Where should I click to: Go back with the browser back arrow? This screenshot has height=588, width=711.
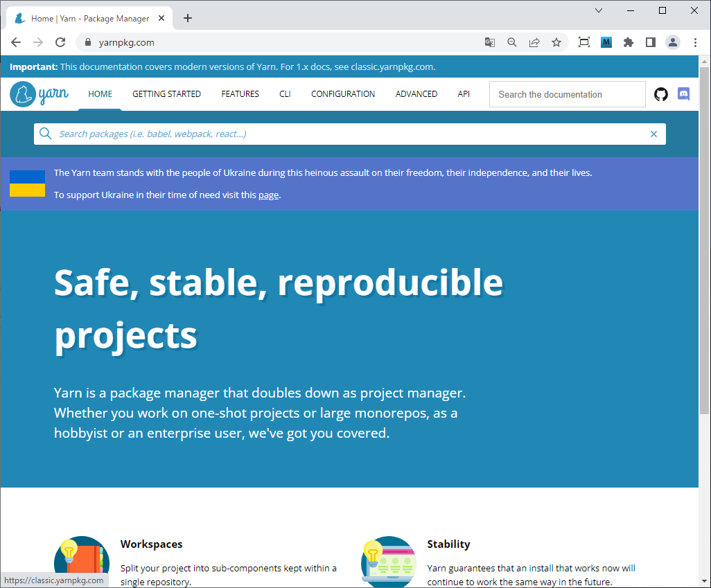click(x=16, y=42)
